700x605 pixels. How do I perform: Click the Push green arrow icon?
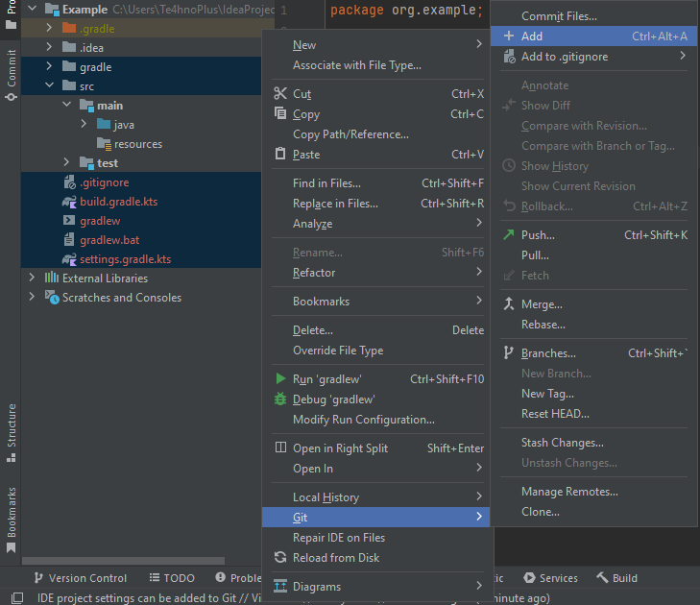click(x=509, y=235)
